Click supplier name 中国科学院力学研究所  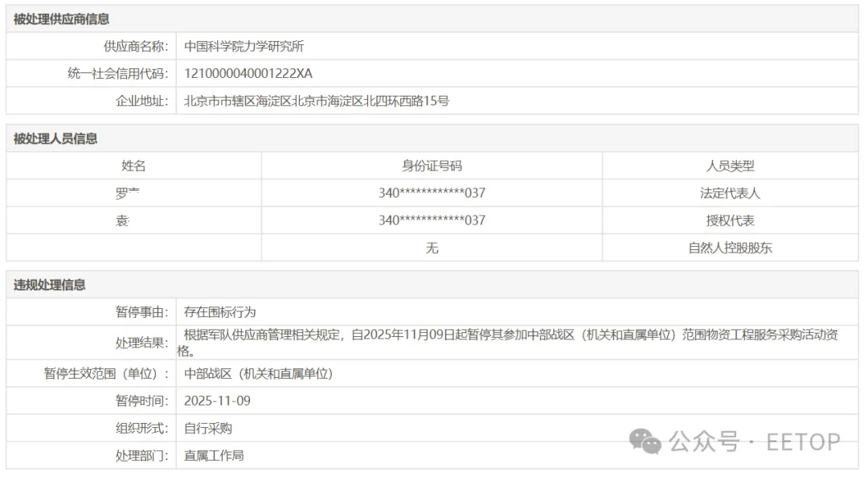click(x=244, y=47)
